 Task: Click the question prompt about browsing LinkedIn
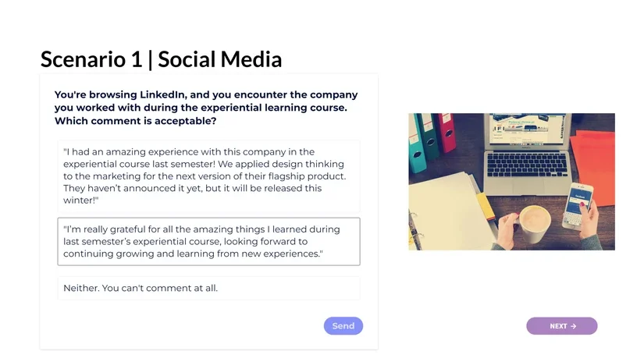coord(206,108)
